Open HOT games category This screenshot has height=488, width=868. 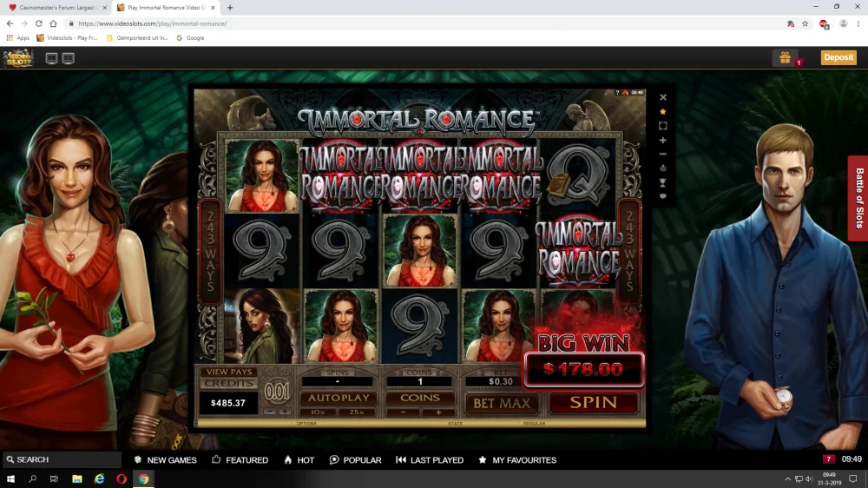click(299, 459)
